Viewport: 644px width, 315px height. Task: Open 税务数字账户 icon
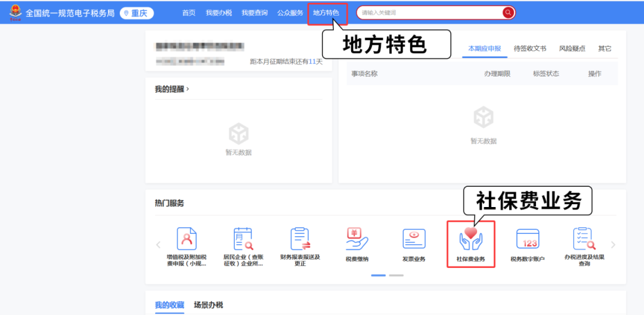[527, 239]
